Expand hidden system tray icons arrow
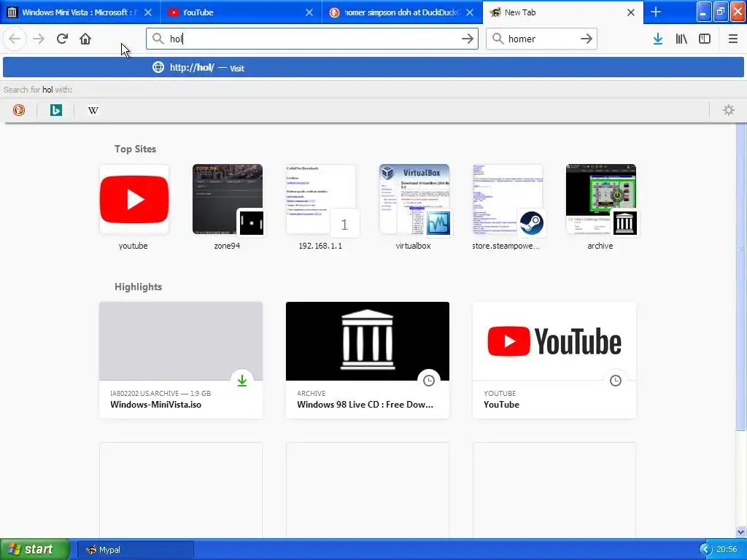Viewport: 747px width, 560px height. tap(705, 550)
